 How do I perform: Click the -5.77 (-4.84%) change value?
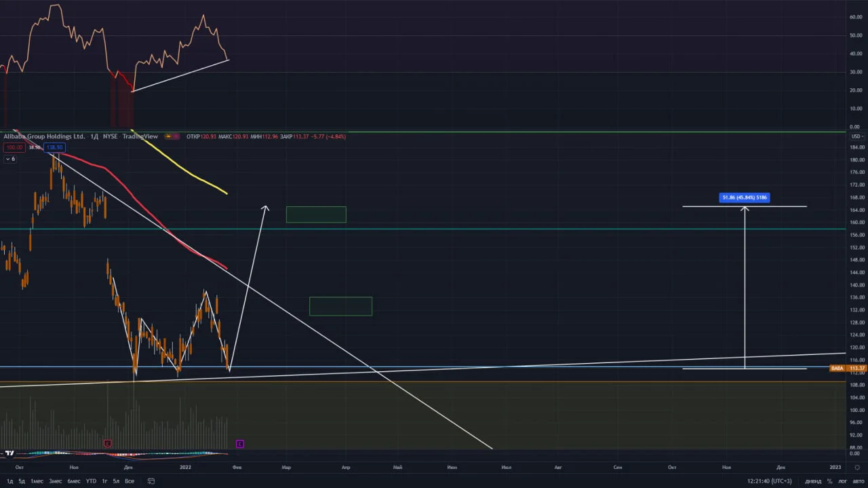point(328,136)
